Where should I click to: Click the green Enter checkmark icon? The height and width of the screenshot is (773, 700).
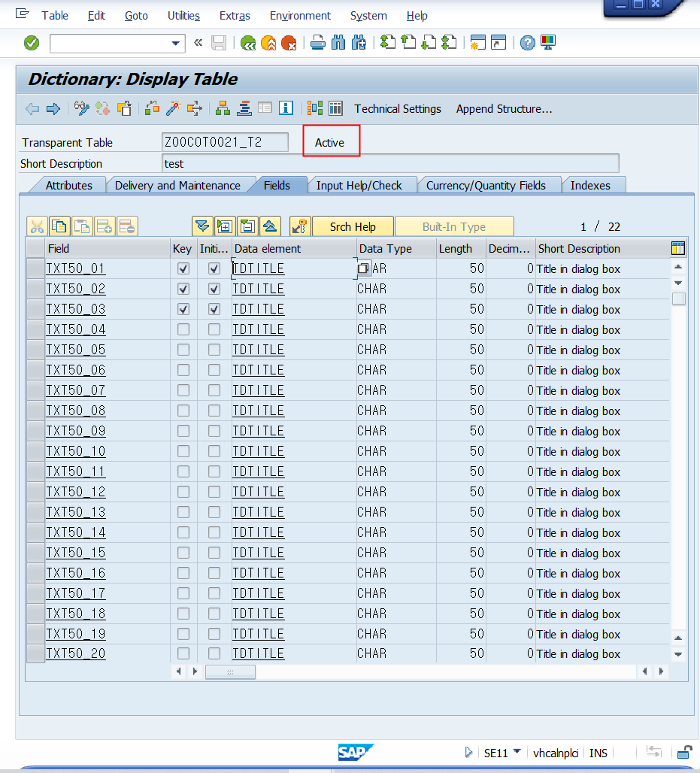tap(32, 43)
